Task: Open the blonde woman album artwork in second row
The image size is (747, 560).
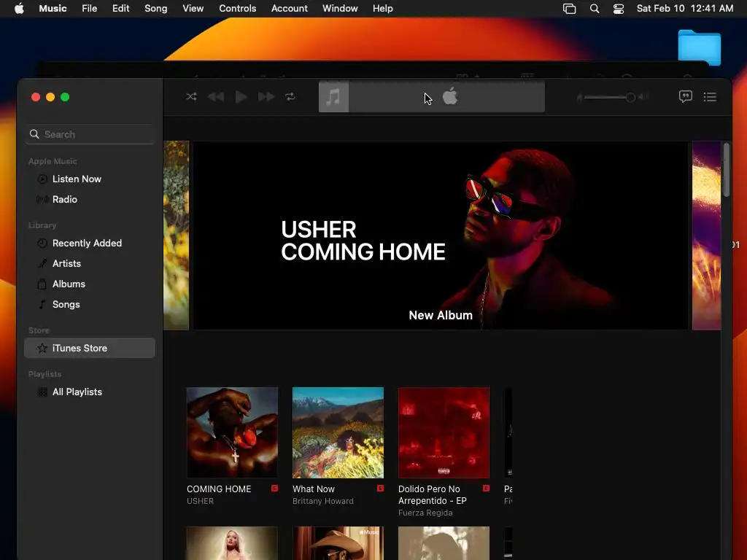Action: (x=233, y=542)
